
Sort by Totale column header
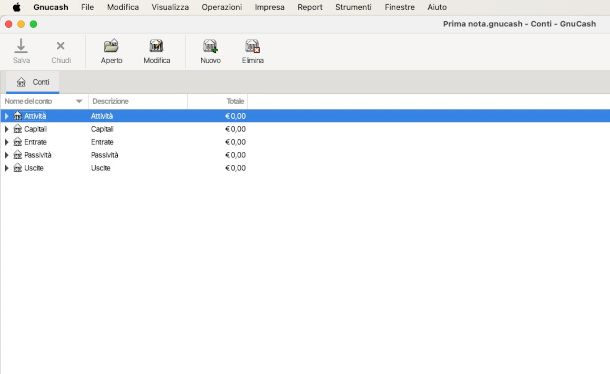click(x=235, y=101)
